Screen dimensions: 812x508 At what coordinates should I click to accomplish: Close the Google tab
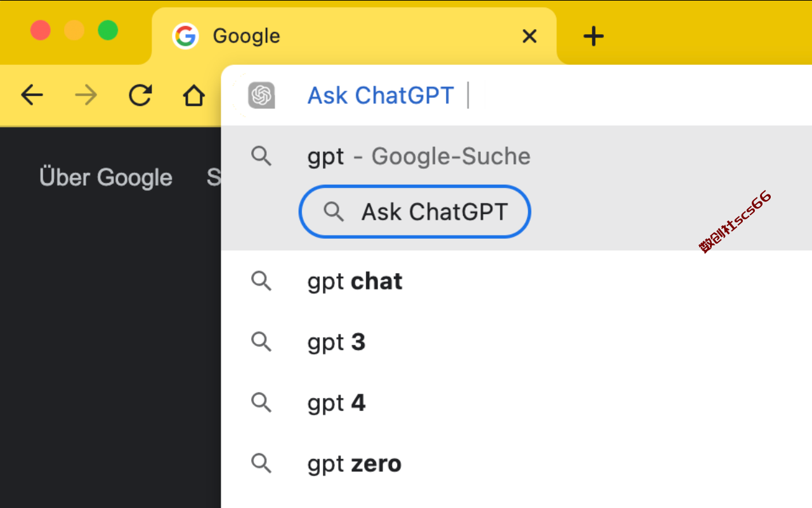click(x=529, y=36)
